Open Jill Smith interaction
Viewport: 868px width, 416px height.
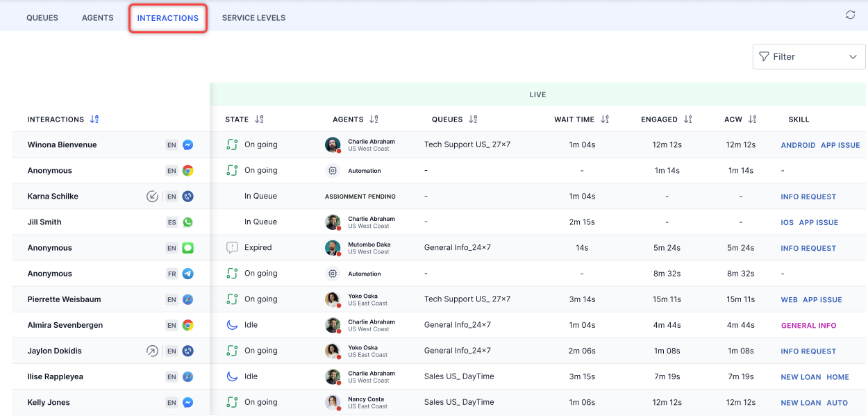44,222
